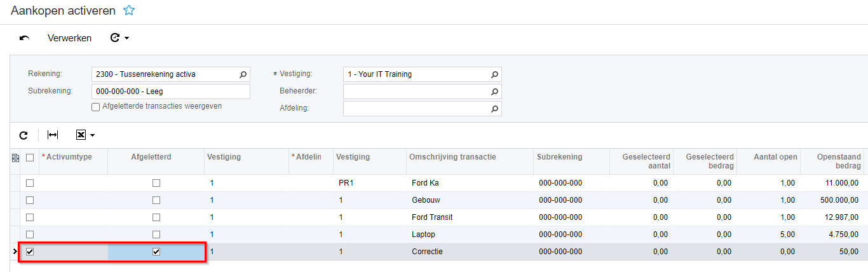The height and width of the screenshot is (272, 868).
Task: Click the undo arrow icon in the toolbar
Action: 24,38
